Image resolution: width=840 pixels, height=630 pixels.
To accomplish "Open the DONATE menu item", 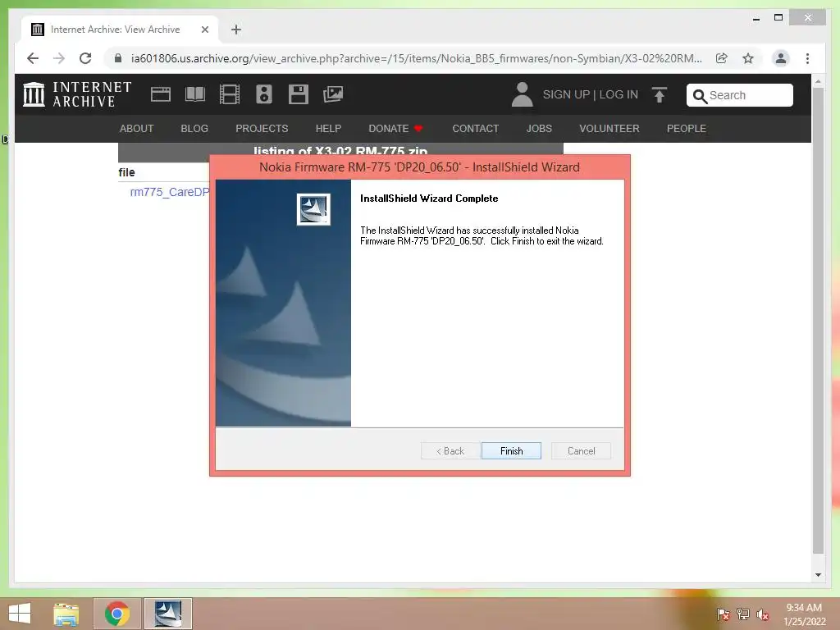I will 396,129.
